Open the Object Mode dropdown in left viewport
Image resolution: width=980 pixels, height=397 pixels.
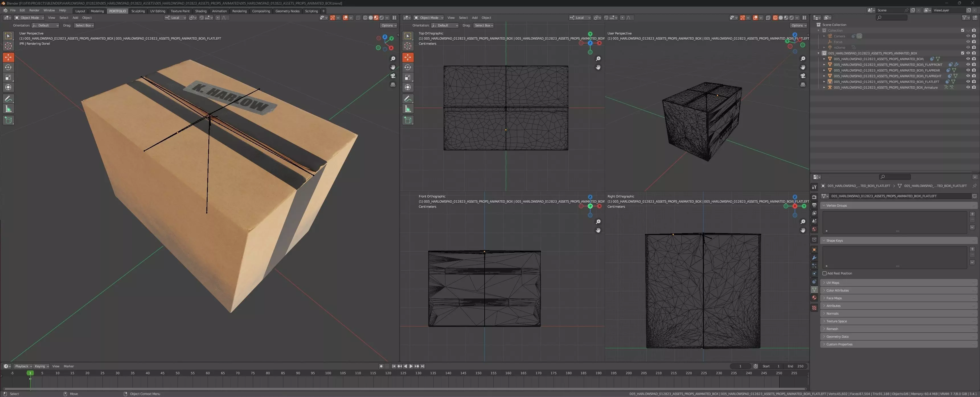point(30,17)
